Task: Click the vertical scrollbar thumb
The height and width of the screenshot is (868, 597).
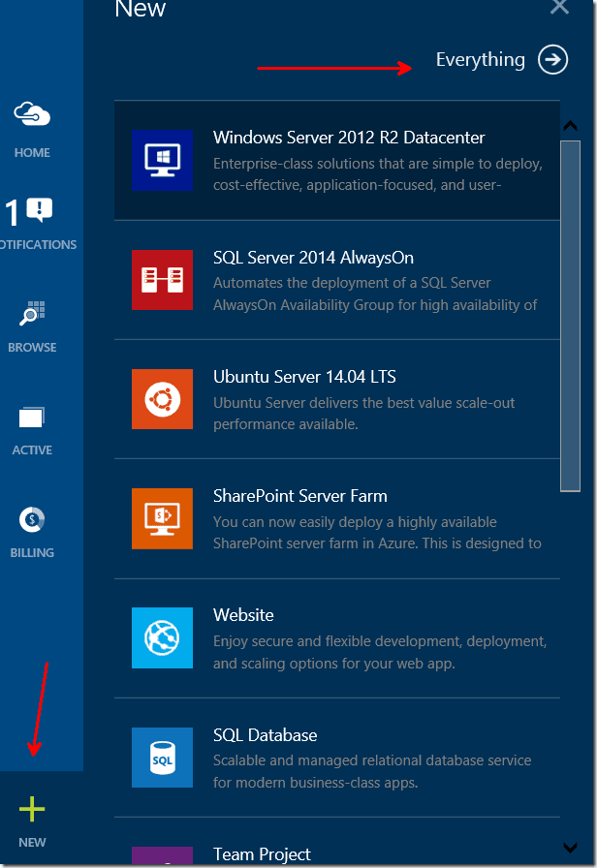Action: [x=570, y=316]
